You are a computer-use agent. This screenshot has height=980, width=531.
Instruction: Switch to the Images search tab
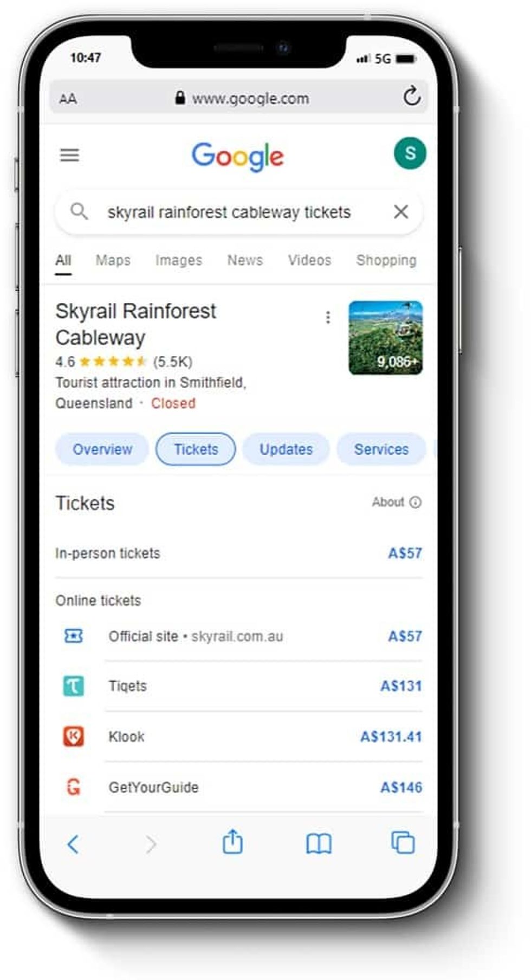pyautogui.click(x=179, y=260)
